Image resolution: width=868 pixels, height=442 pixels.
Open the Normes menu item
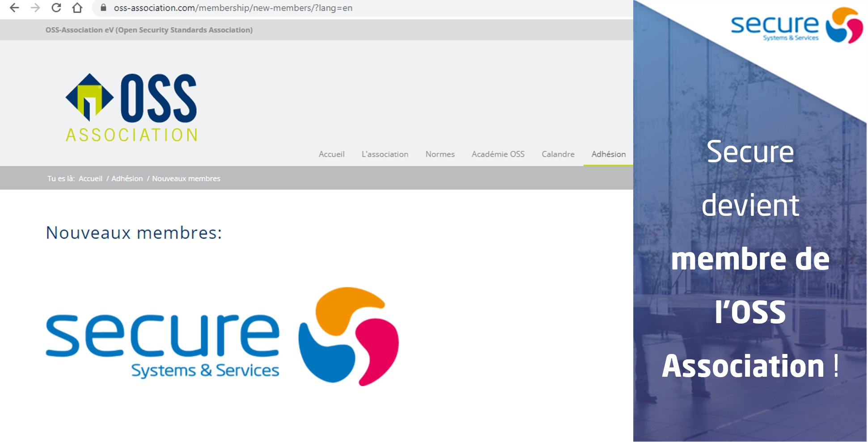440,154
